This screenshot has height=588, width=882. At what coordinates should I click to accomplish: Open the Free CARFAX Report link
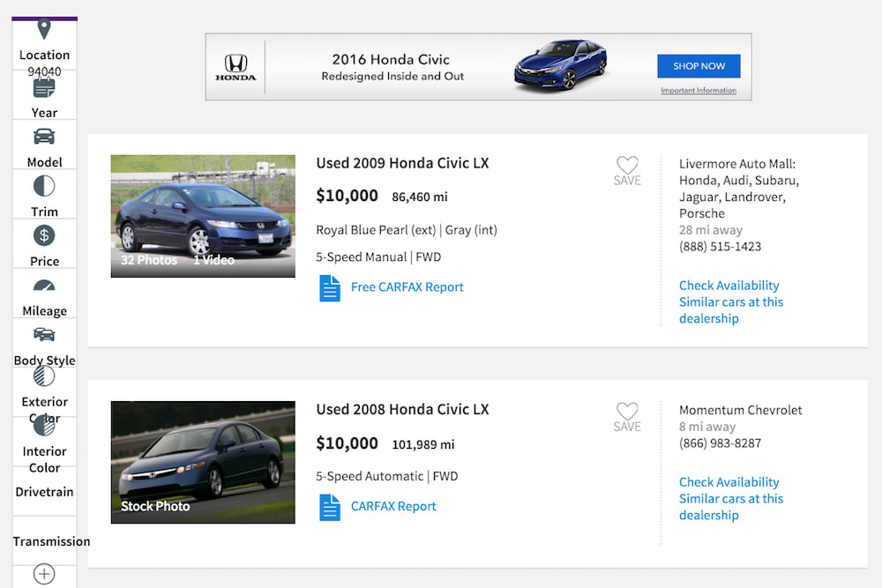407,287
